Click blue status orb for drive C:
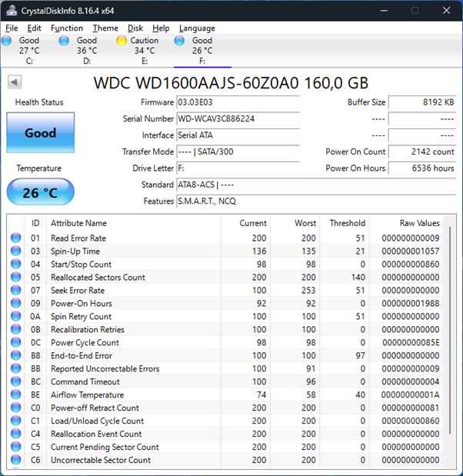Image resolution: width=463 pixels, height=476 pixels. pyautogui.click(x=7, y=41)
